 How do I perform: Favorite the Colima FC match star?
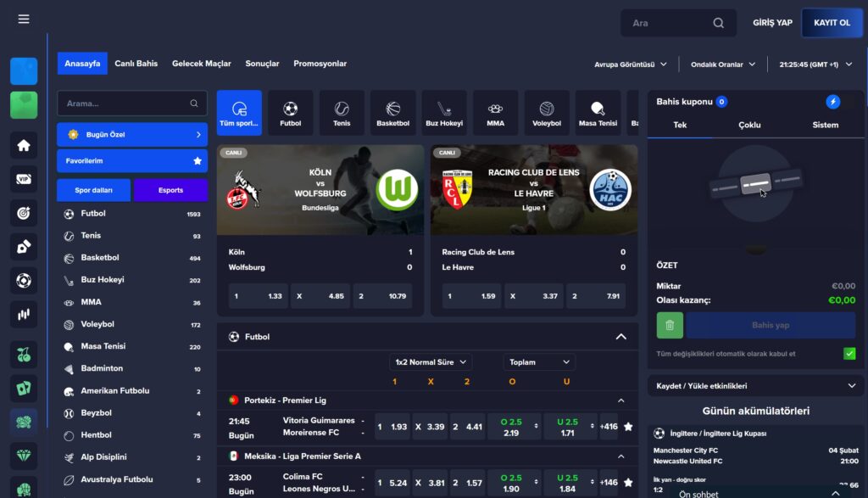pyautogui.click(x=628, y=483)
